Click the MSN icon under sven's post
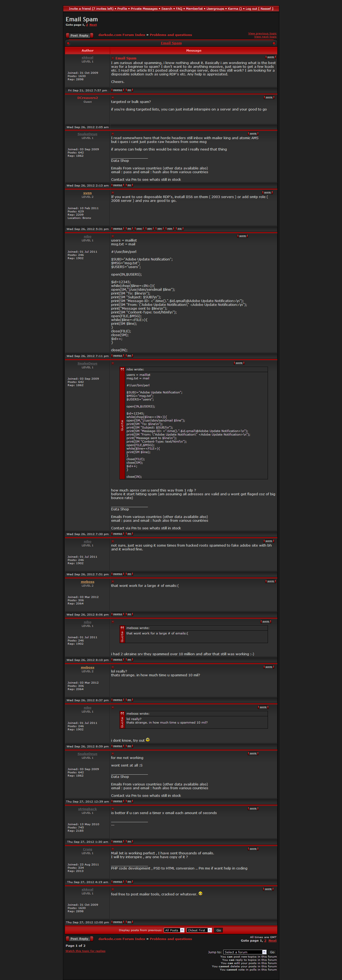The width and height of the screenshot is (342, 980). click(x=170, y=229)
